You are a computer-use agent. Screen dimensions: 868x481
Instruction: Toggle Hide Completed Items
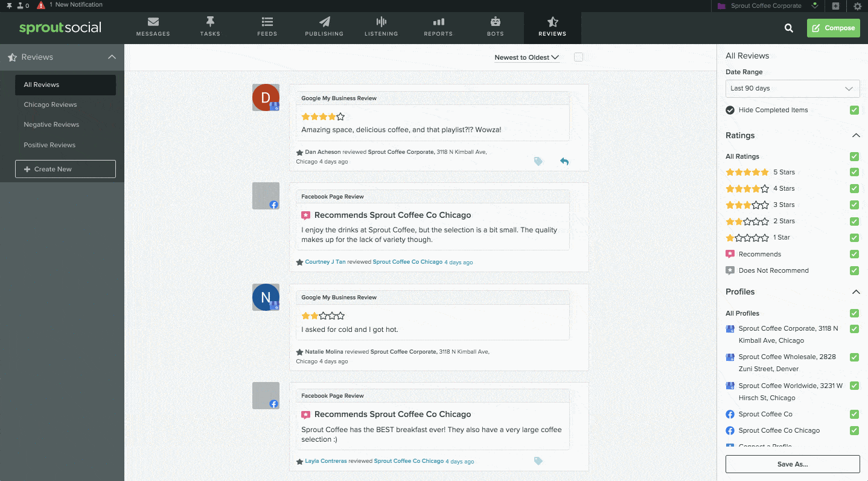tap(854, 110)
